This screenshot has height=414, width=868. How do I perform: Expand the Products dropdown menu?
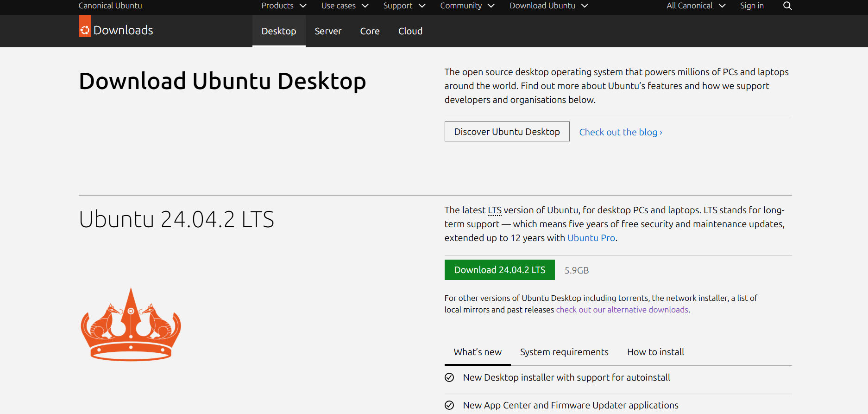[284, 6]
